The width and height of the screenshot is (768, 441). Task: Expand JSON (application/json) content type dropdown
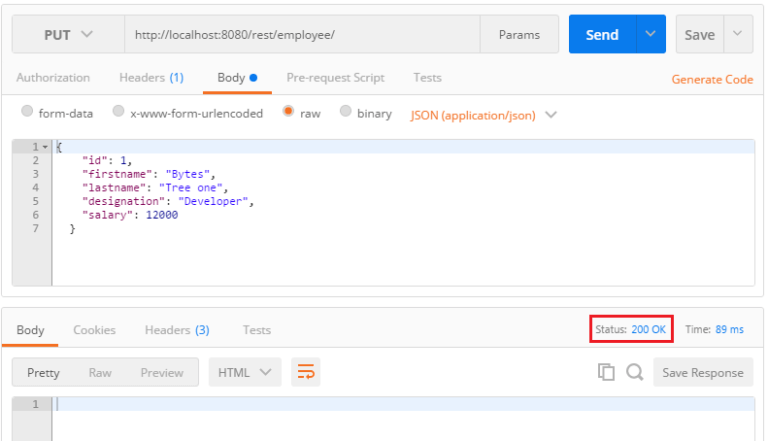pyautogui.click(x=483, y=115)
